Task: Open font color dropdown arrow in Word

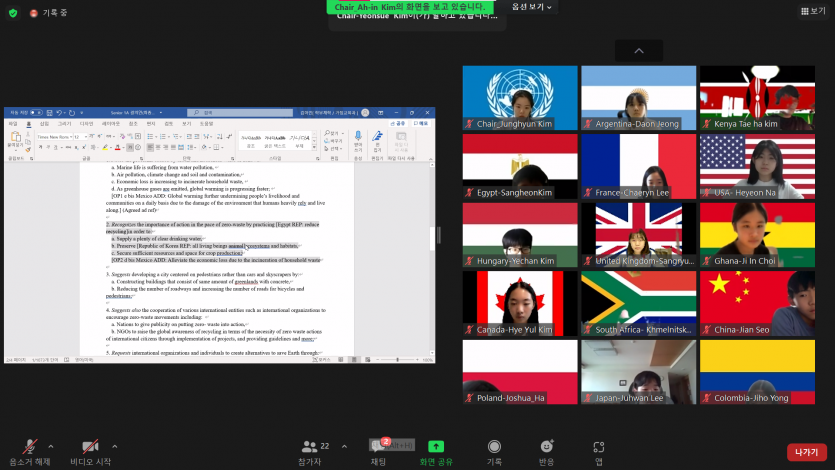Action: pos(124,147)
